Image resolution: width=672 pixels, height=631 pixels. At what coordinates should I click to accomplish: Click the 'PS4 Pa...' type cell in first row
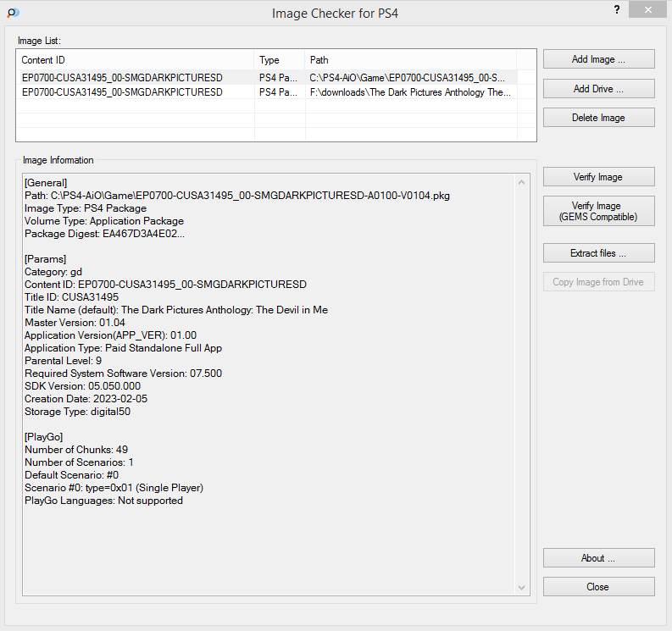pos(280,78)
